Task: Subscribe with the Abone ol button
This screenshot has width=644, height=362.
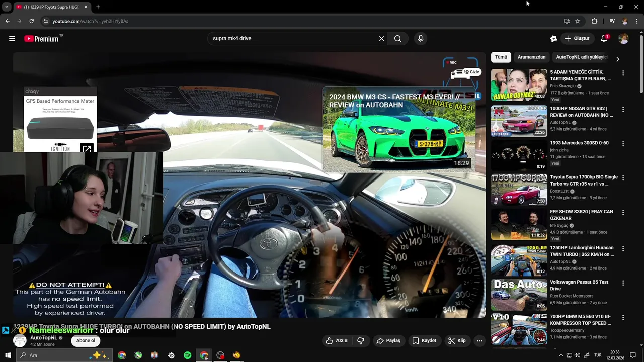Action: click(86, 341)
